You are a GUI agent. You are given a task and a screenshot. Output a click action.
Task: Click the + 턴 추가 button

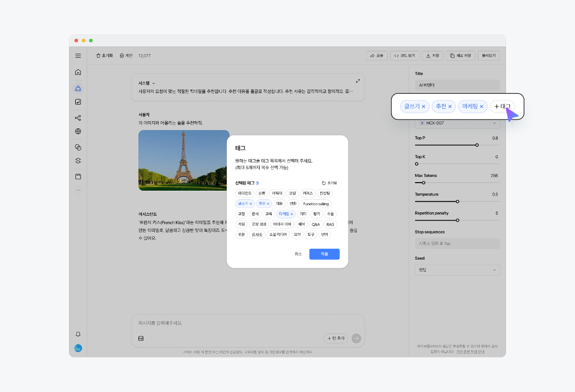(x=336, y=338)
